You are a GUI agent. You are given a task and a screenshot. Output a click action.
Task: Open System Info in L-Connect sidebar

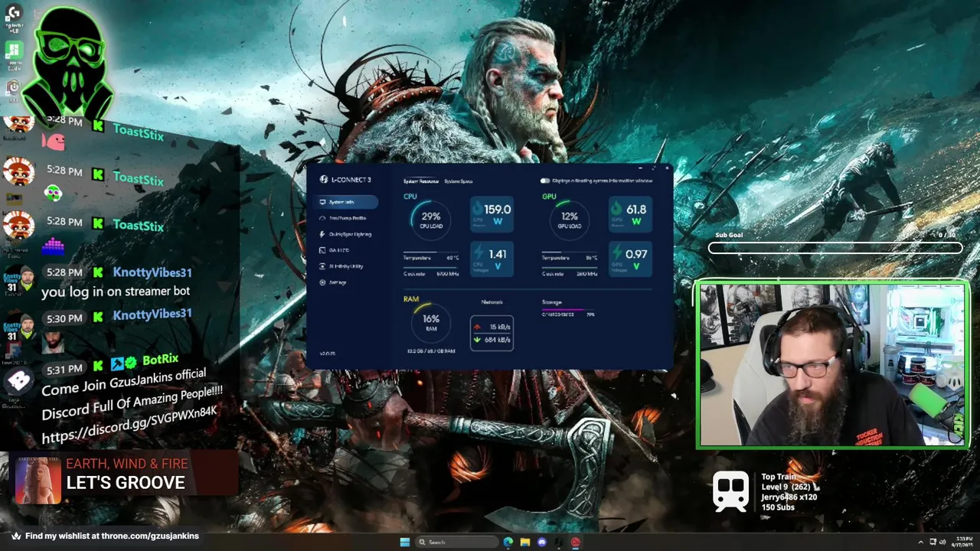coord(346,202)
